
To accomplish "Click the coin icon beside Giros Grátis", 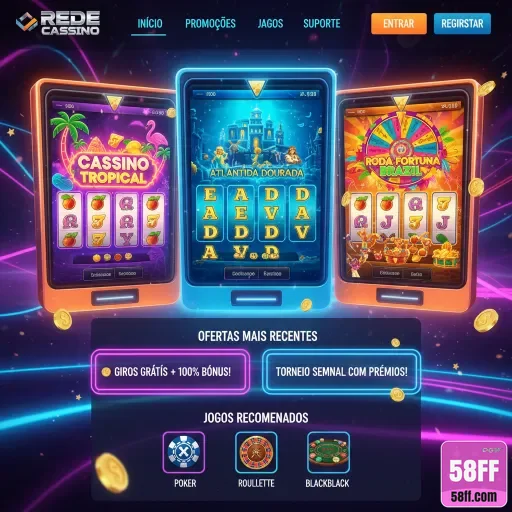I will (x=106, y=371).
